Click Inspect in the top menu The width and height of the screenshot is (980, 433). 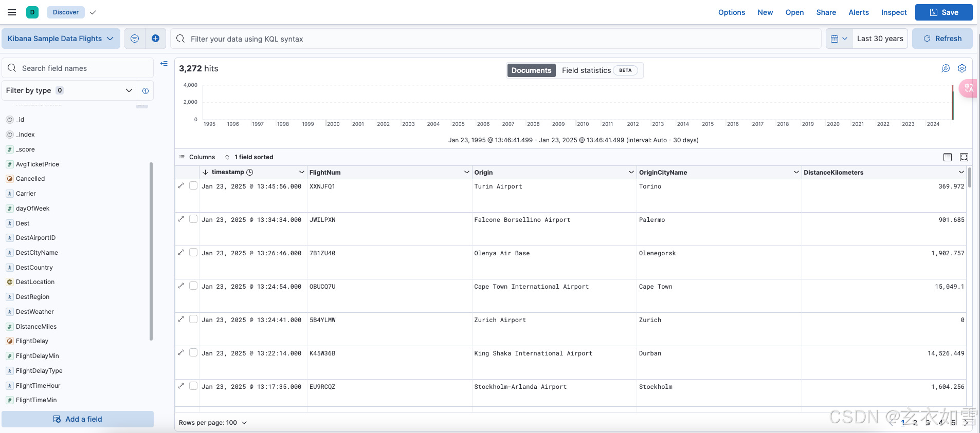click(894, 12)
